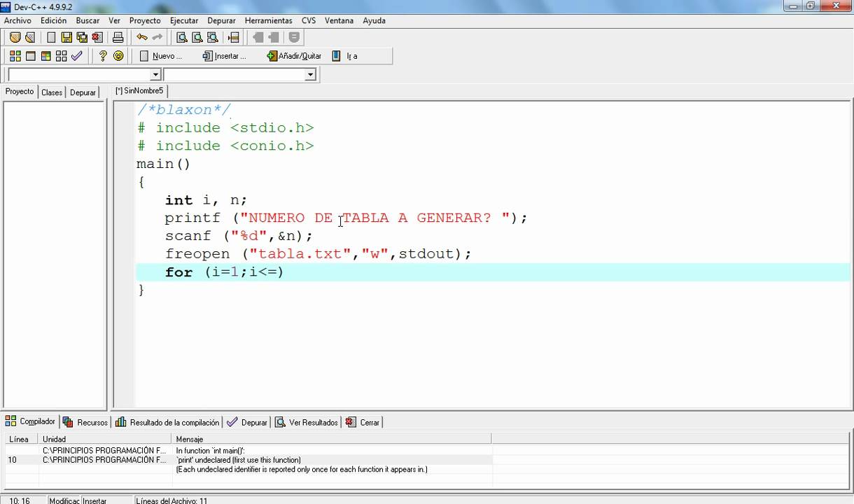The height and width of the screenshot is (504, 854).
Task: Open the Proyecto menu
Action: (x=145, y=20)
